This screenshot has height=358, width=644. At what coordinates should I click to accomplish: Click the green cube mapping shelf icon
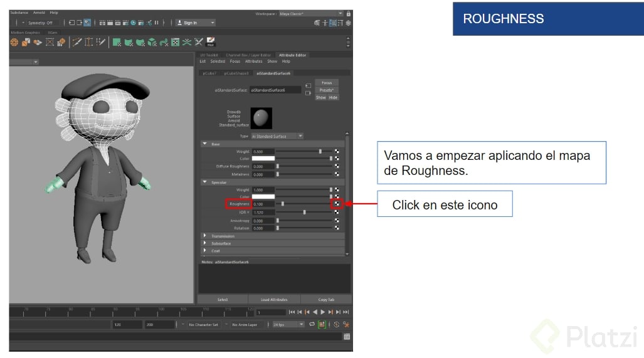[x=152, y=42]
